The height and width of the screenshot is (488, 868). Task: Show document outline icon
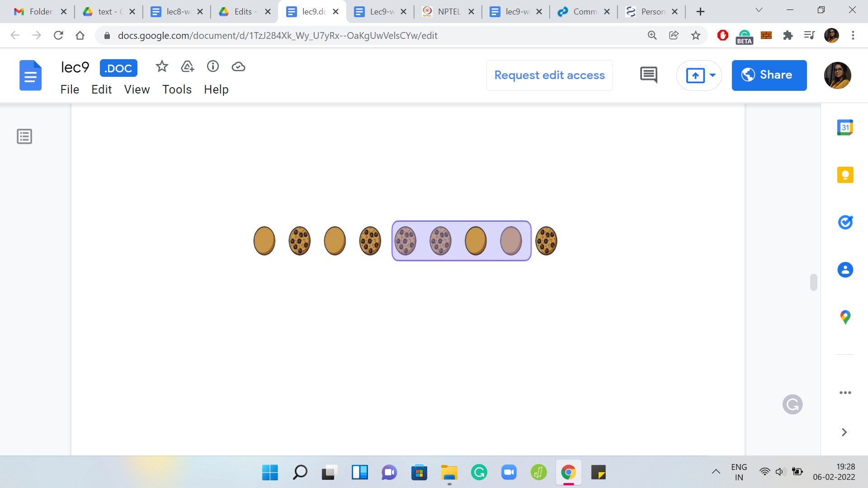click(x=24, y=136)
